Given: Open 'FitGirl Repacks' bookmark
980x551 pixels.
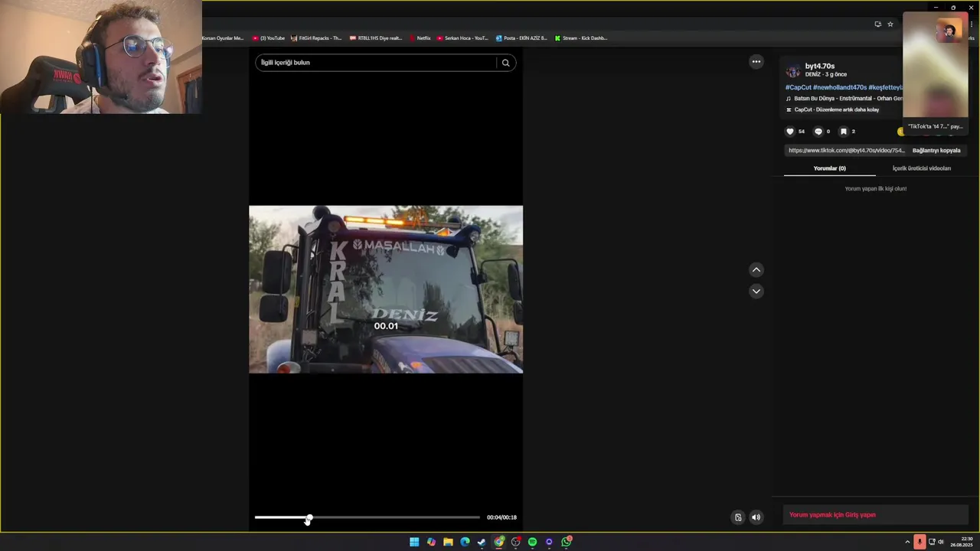Looking at the screenshot, I should [316, 37].
